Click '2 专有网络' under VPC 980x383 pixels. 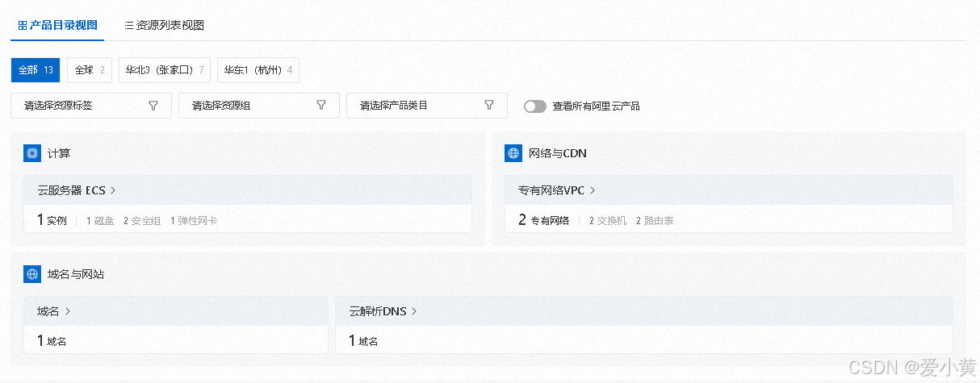click(544, 220)
